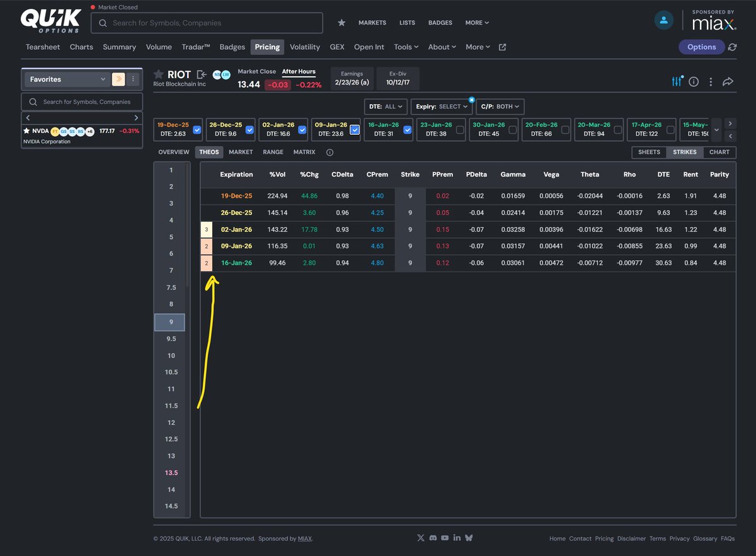
Task: Switch to the After Hours price view
Action: click(299, 72)
